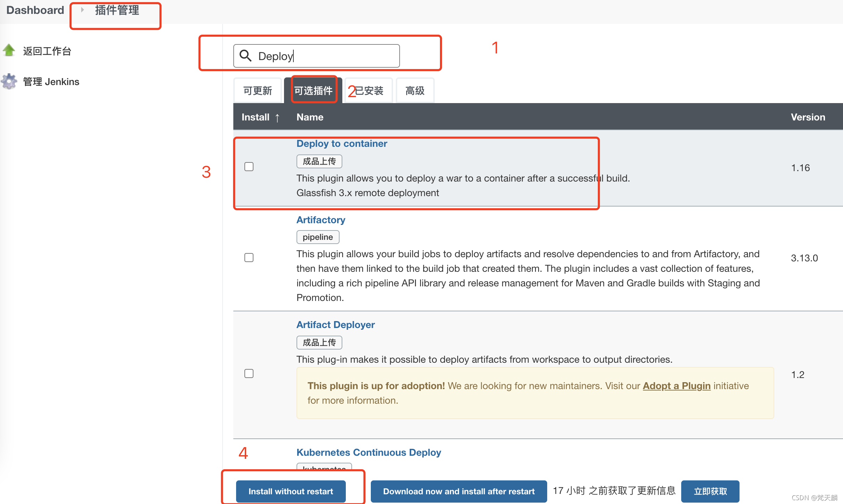This screenshot has width=843, height=504.
Task: Click 成品上传 tag under Deploy to container
Action: pyautogui.click(x=319, y=161)
